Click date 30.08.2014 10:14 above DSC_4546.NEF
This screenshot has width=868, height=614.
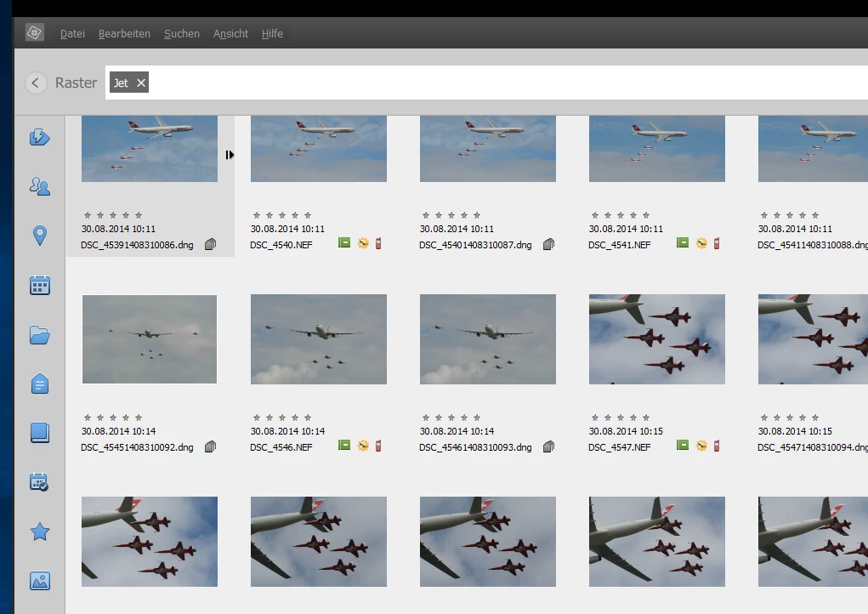287,431
